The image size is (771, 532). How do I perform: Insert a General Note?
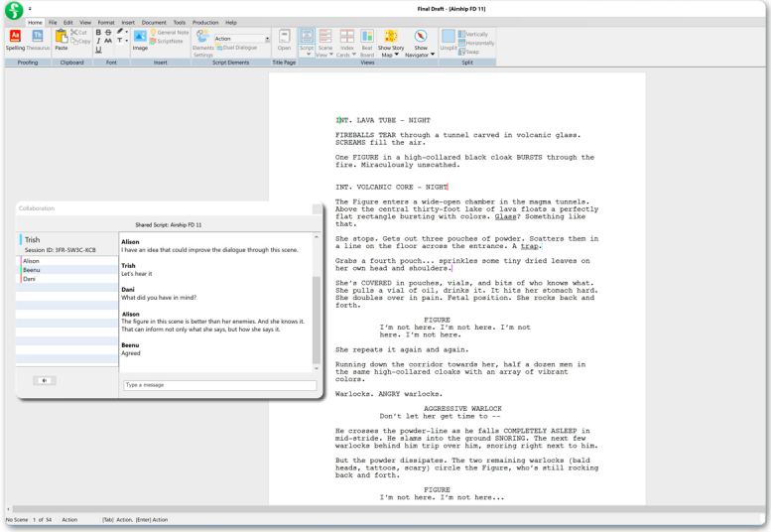click(170, 33)
